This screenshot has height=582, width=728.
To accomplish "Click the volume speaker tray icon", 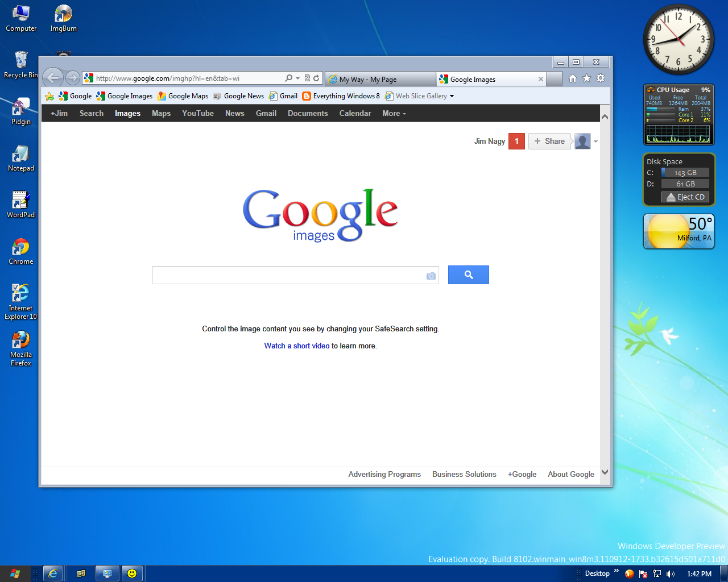I will tap(671, 573).
